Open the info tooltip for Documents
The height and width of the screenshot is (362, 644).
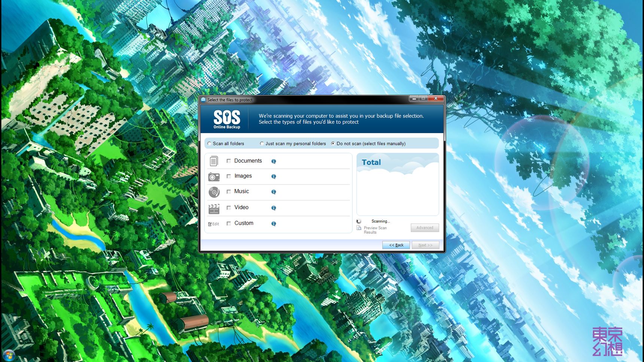[274, 162]
